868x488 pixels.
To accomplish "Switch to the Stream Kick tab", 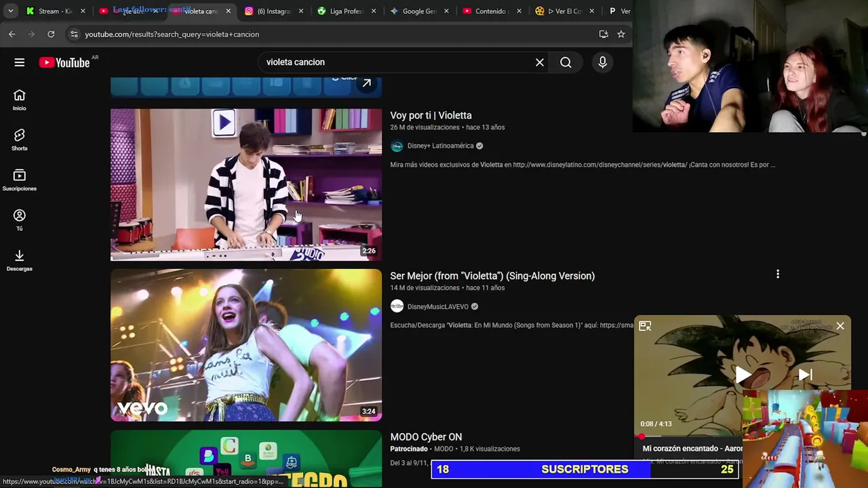I will click(54, 11).
